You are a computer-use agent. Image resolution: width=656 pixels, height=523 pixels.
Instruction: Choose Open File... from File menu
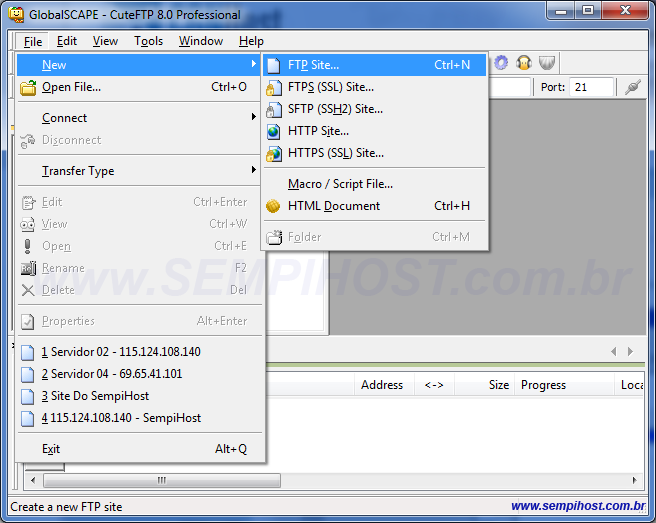[x=138, y=87]
